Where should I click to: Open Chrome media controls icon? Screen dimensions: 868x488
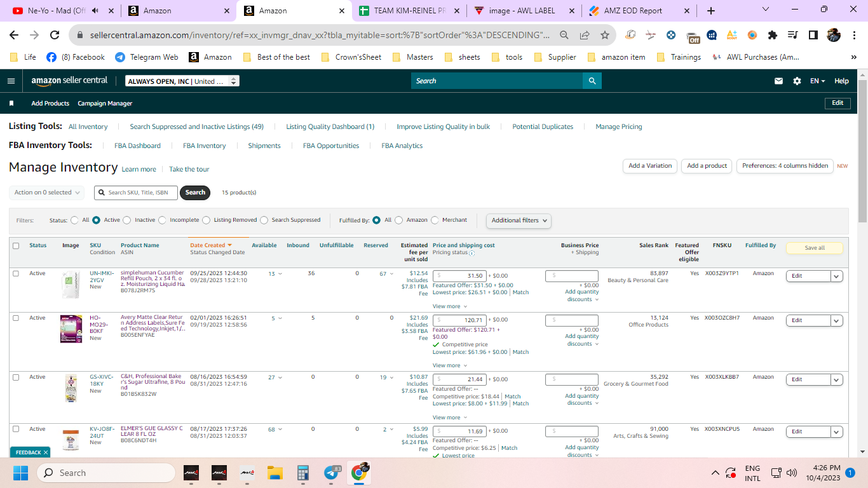click(x=792, y=35)
